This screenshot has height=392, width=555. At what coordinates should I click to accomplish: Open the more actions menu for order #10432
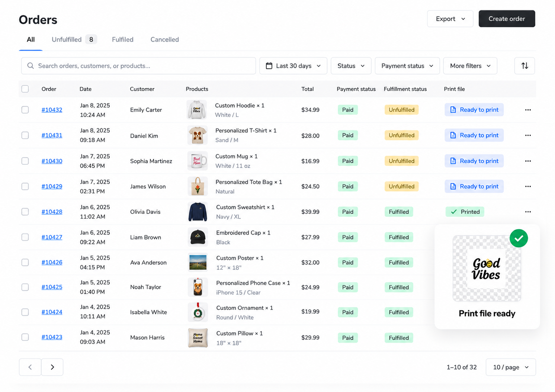point(528,110)
